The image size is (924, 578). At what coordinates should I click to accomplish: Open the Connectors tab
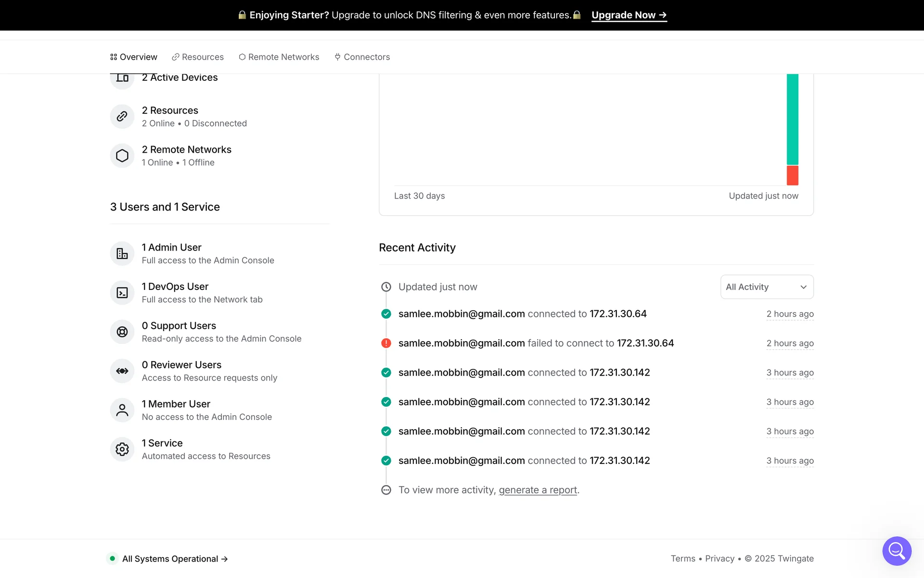click(x=362, y=57)
